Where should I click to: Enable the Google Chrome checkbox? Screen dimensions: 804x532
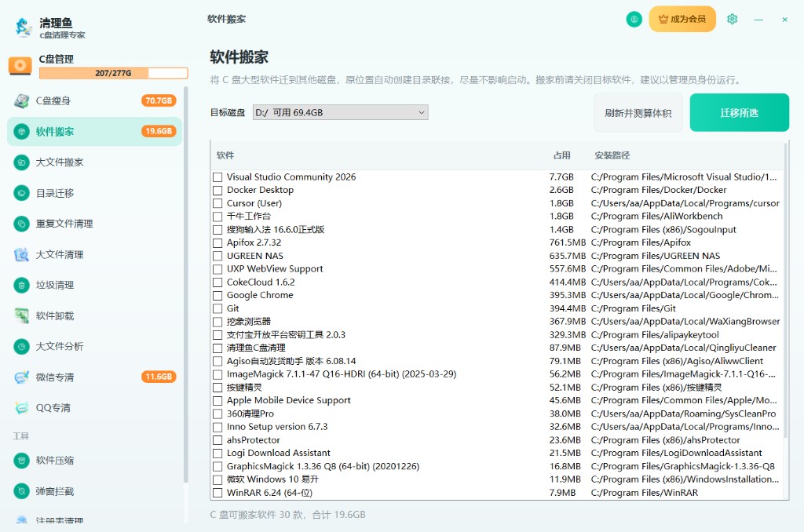point(217,296)
